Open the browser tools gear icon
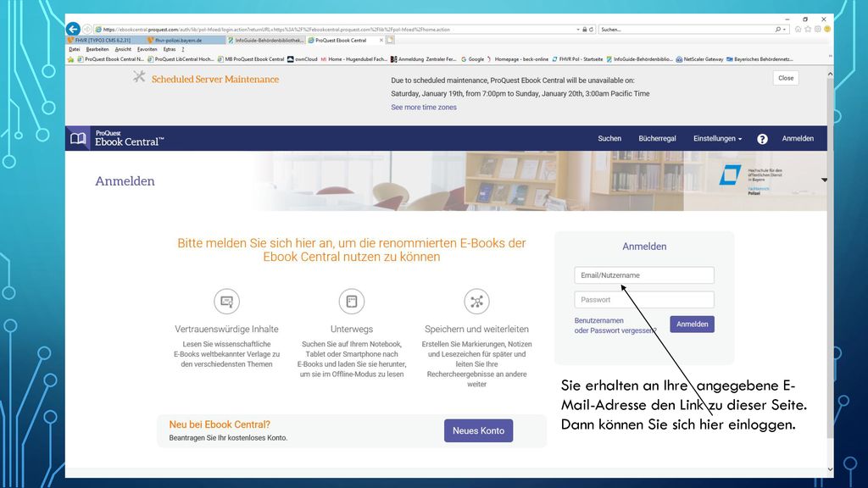The width and height of the screenshot is (868, 488). coord(818,30)
